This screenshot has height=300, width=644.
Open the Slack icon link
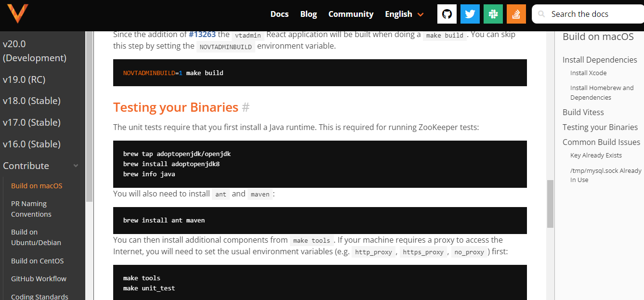(493, 14)
